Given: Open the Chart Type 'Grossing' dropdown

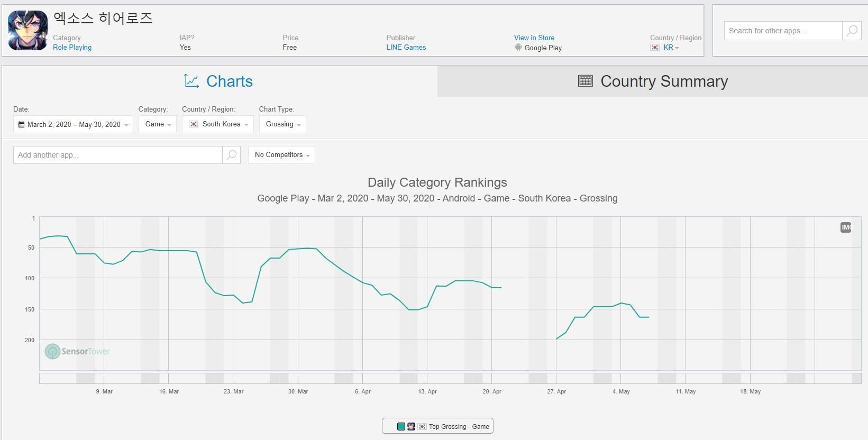Looking at the screenshot, I should click(x=282, y=124).
